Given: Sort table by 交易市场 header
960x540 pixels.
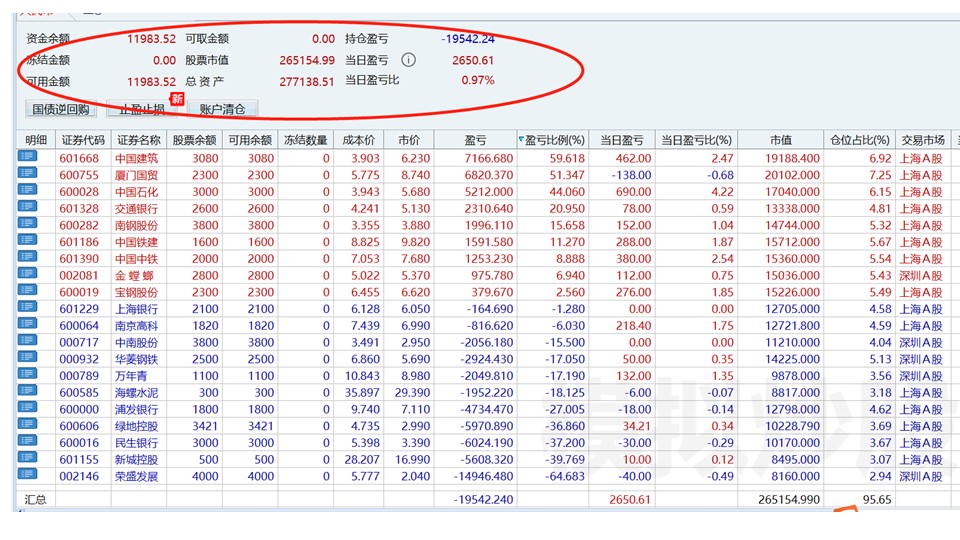Looking at the screenshot, I should tap(923, 140).
